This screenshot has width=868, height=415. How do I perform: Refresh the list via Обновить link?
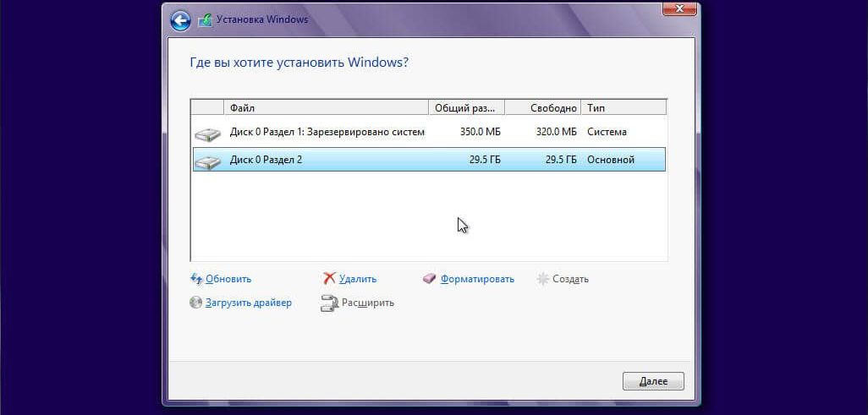click(228, 279)
